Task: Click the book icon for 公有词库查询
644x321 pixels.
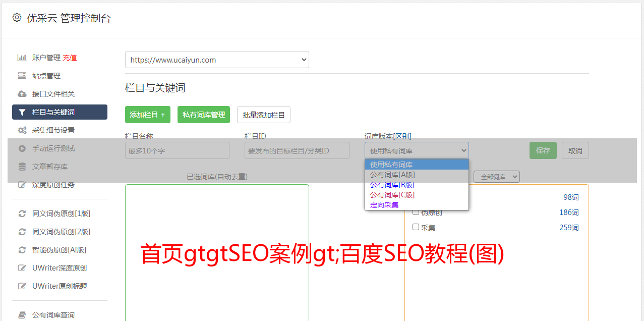Action: [x=22, y=315]
